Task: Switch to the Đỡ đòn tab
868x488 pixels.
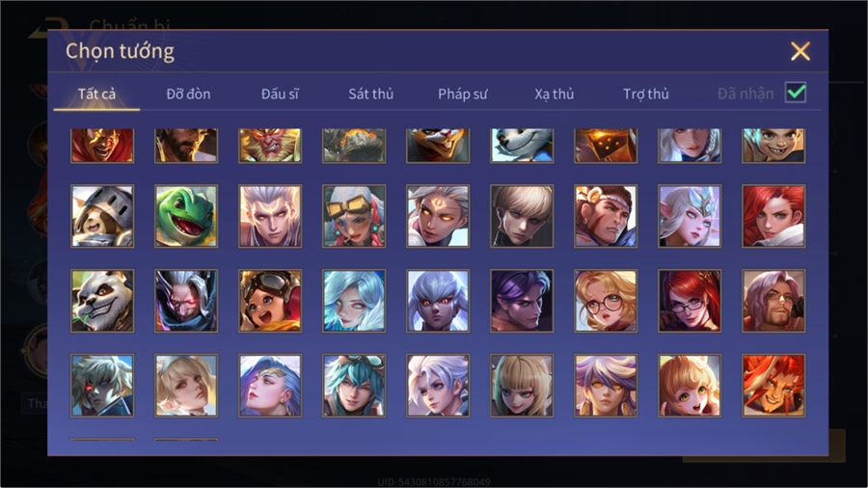Action: (x=188, y=95)
